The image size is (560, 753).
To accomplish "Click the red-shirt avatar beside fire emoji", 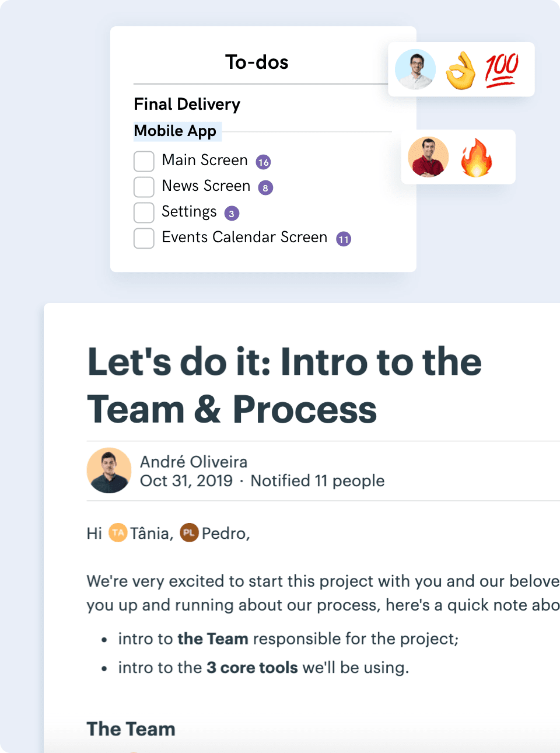I will pos(429,157).
